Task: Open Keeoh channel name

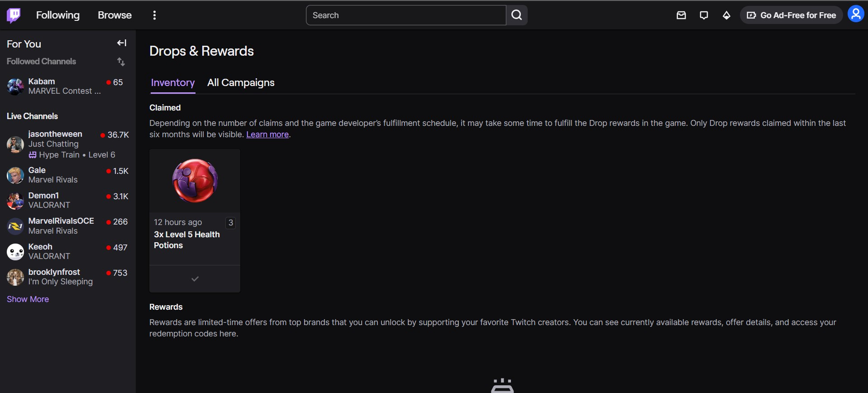Action: 40,247
